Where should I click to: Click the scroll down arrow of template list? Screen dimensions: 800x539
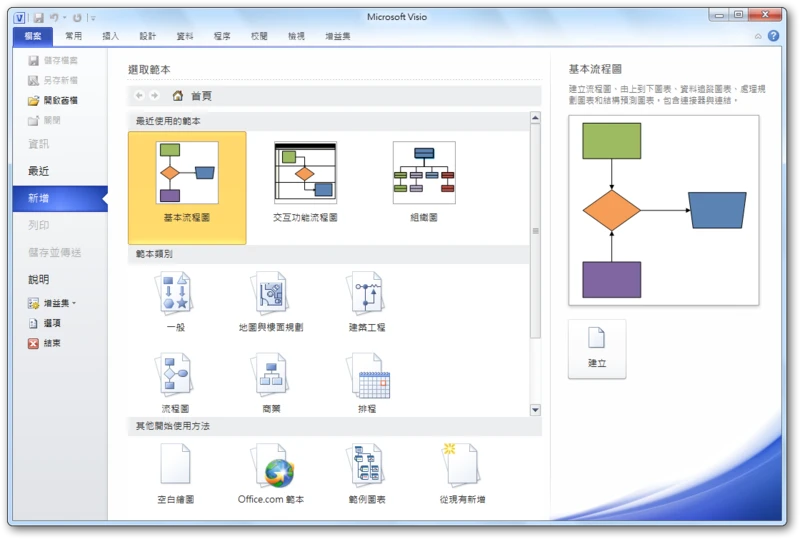535,409
